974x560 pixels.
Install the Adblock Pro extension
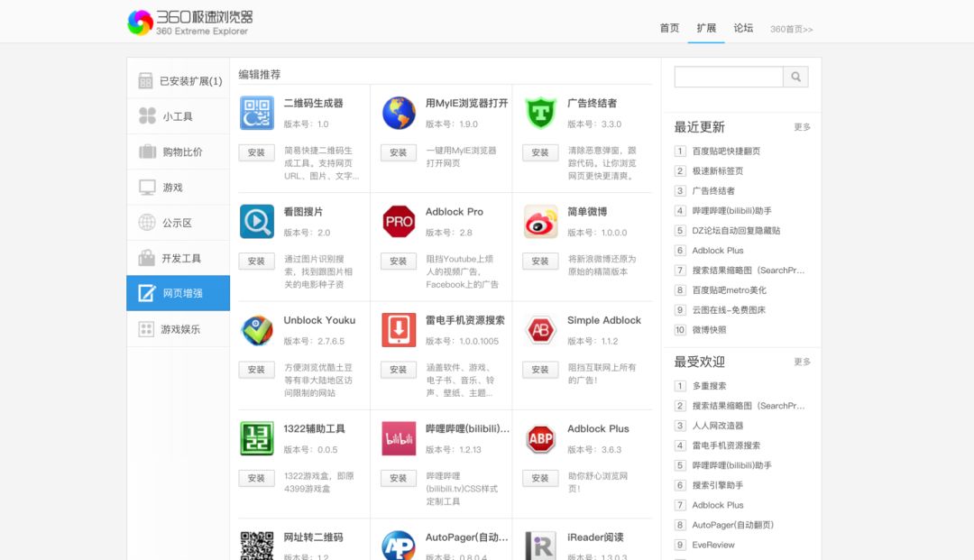(399, 262)
